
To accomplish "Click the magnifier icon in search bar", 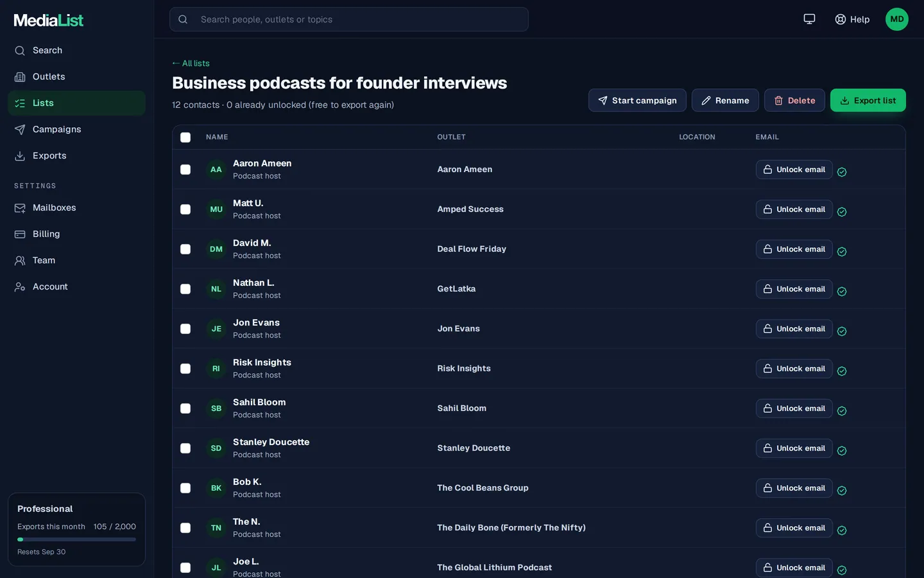I will click(x=183, y=19).
